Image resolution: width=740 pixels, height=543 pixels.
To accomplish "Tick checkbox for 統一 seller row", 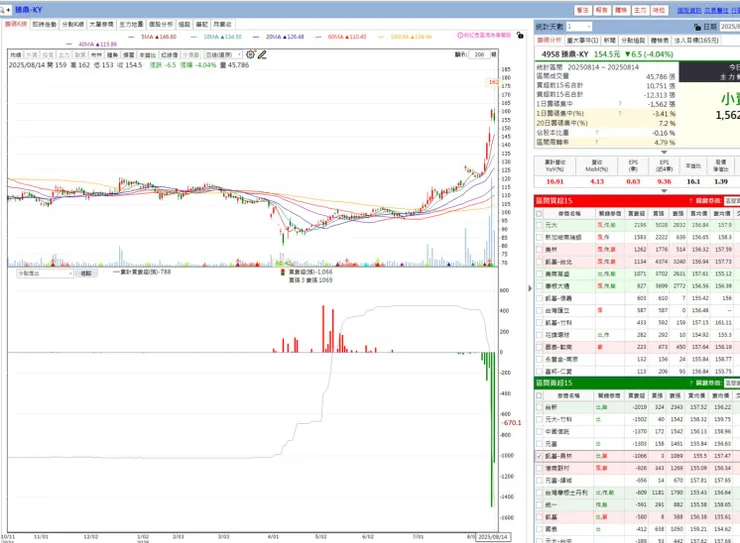I will coord(539,505).
